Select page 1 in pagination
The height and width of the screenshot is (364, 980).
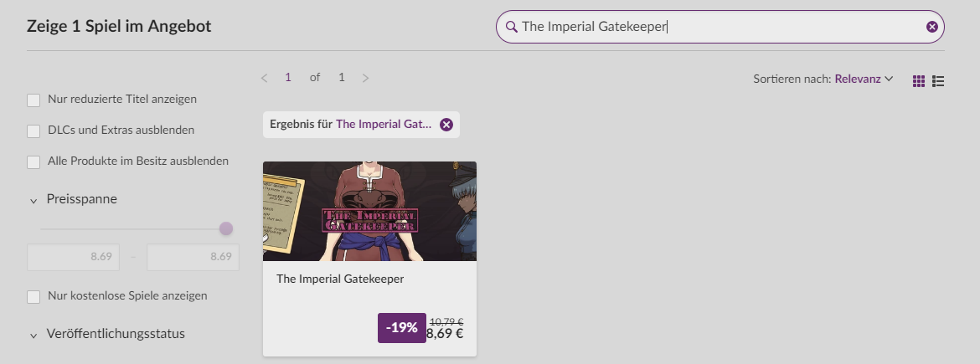point(288,78)
